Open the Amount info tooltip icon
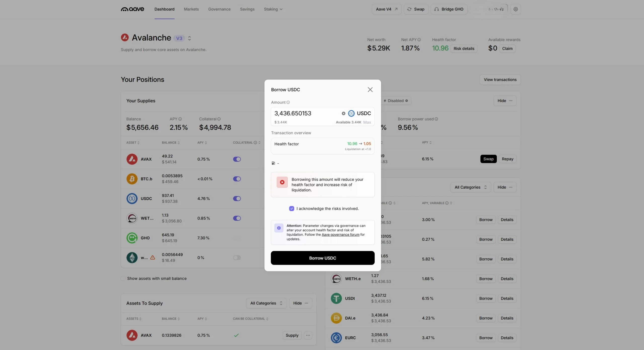 (288, 102)
